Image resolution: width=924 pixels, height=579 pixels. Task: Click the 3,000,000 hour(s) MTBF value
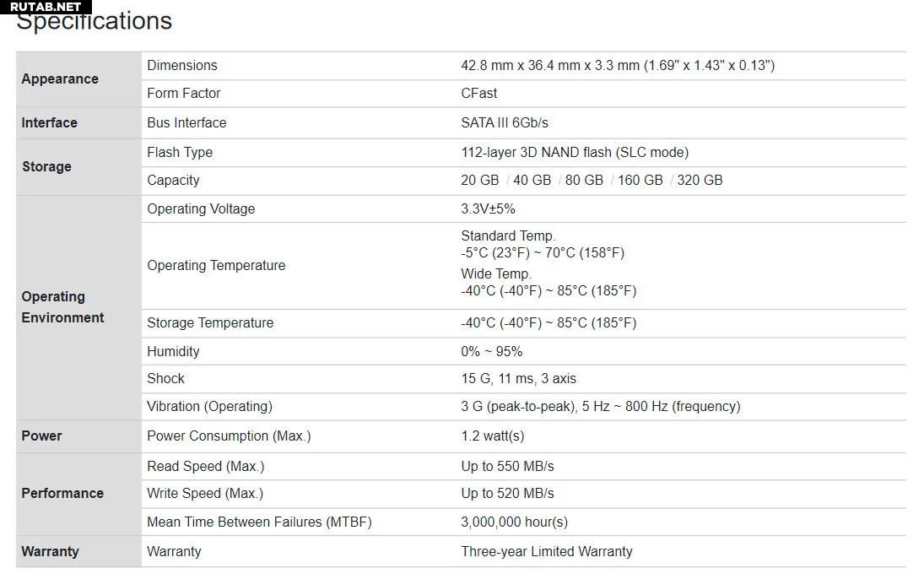tap(514, 522)
